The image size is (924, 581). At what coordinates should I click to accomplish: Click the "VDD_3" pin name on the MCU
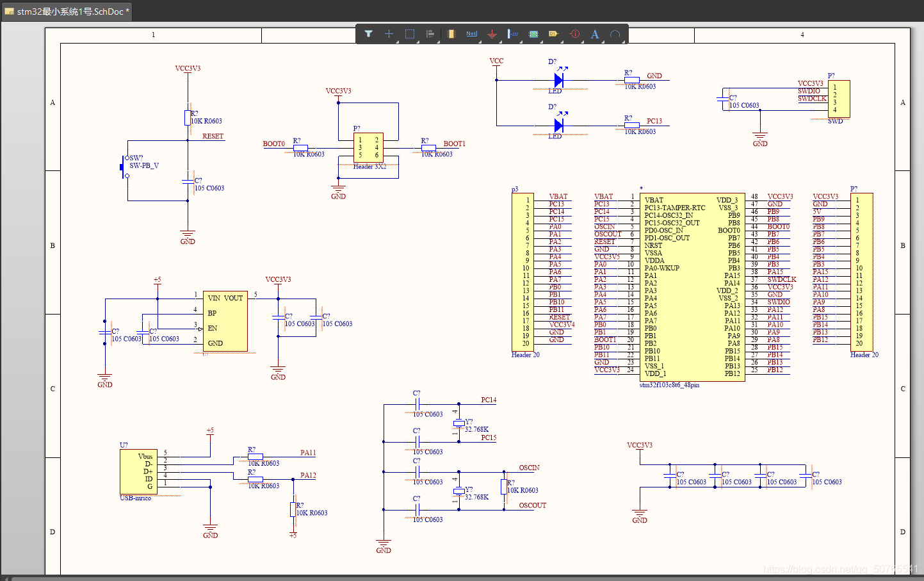727,200
